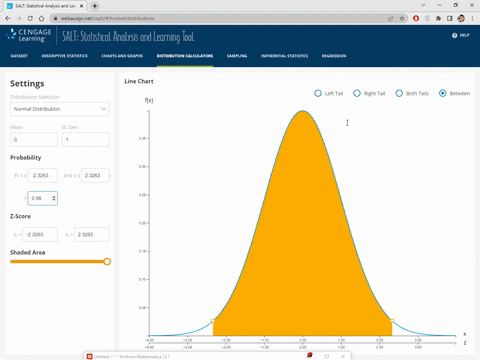Click the Mean input field

point(34,140)
